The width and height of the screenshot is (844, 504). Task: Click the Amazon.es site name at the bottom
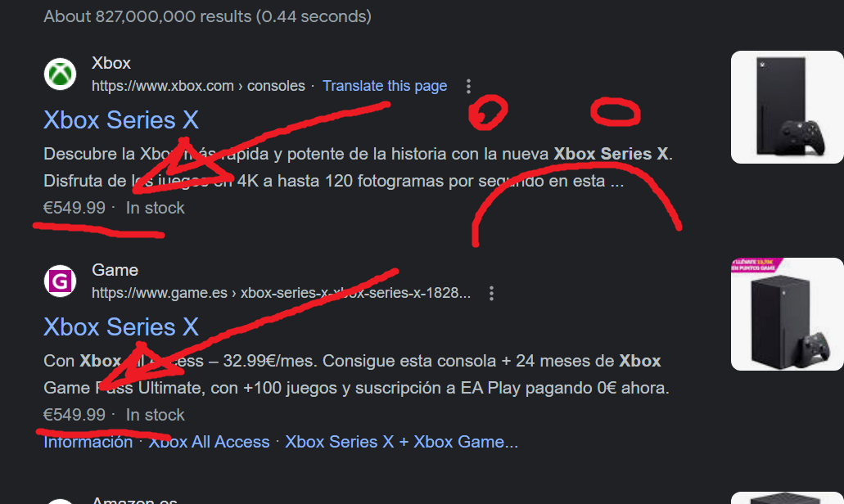[x=134, y=500]
